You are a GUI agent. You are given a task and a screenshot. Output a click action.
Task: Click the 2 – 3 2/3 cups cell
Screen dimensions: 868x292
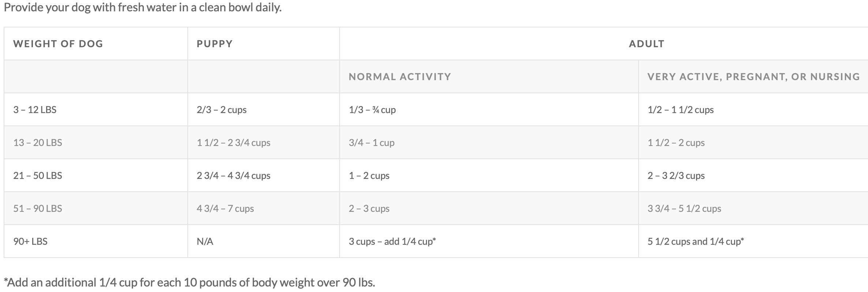click(676, 176)
